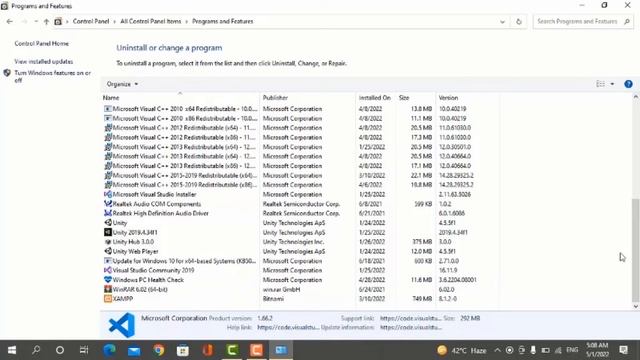Expand the view options dropdown arrow
Screen dimensions: 640x360
pos(612,84)
